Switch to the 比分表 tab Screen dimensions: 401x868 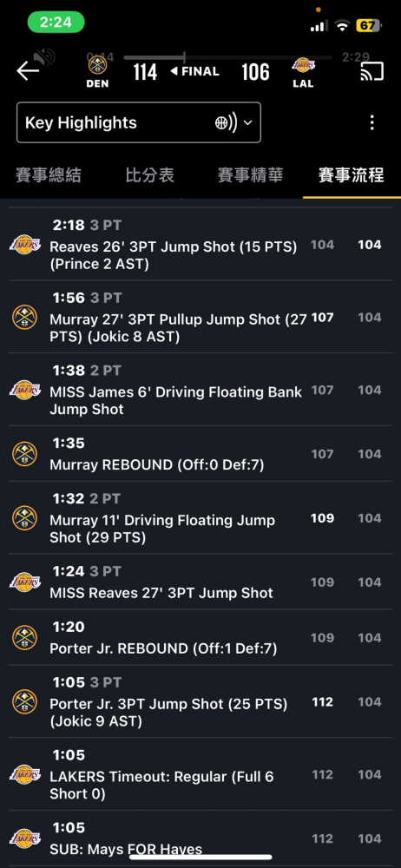[x=149, y=175]
